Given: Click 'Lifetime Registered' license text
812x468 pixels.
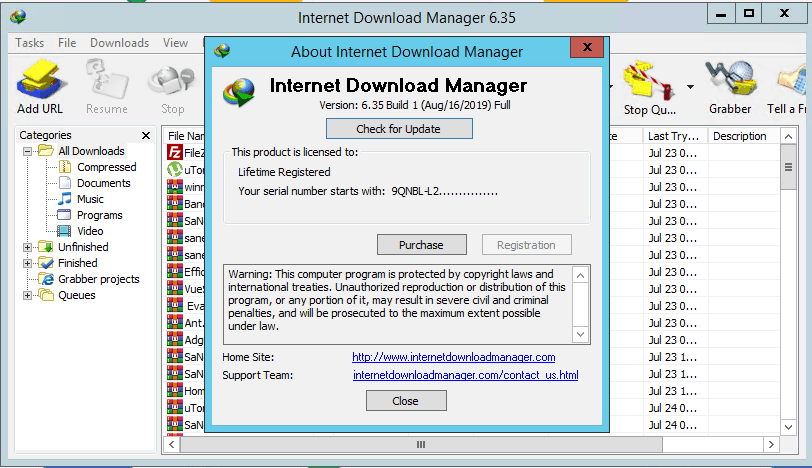Looking at the screenshot, I should pyautogui.click(x=284, y=172).
